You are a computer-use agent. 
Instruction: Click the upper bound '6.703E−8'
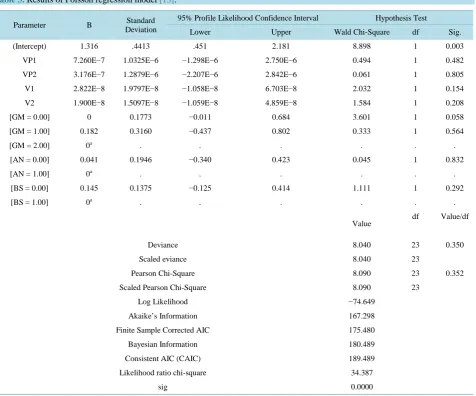(281, 89)
